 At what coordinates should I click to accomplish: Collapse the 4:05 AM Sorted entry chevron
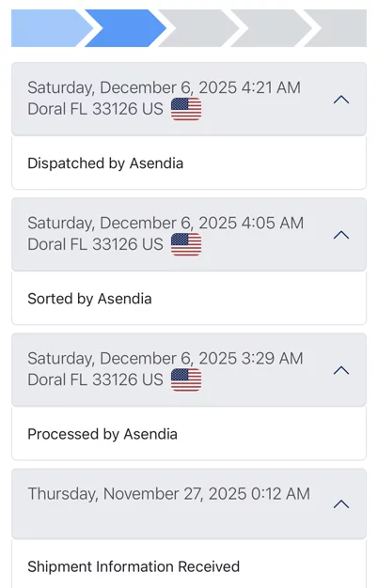(x=341, y=235)
